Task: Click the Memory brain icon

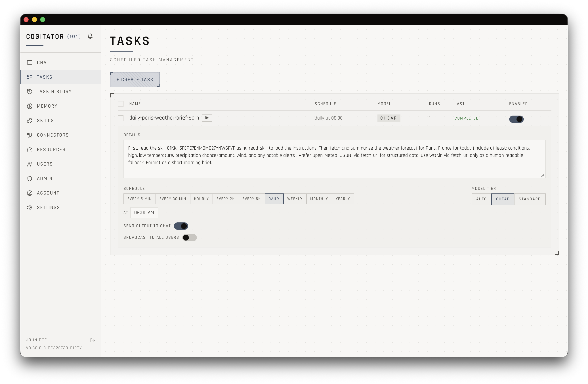Action: coord(30,106)
